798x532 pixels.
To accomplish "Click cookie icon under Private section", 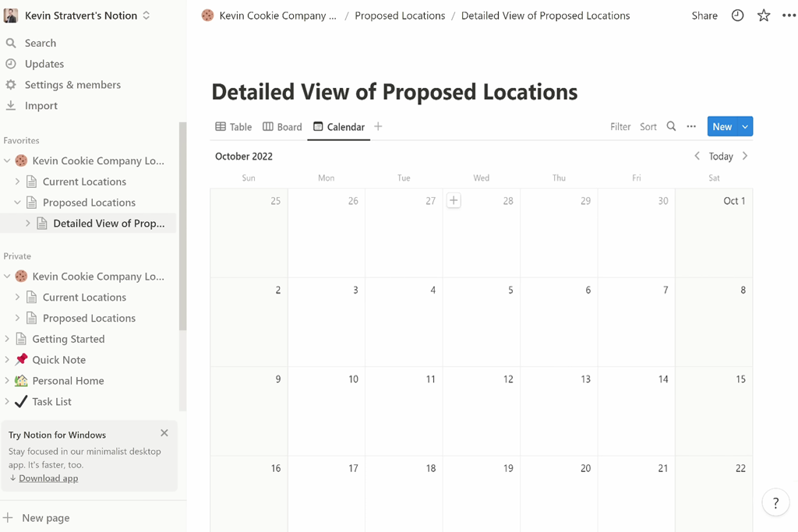I will (x=21, y=277).
